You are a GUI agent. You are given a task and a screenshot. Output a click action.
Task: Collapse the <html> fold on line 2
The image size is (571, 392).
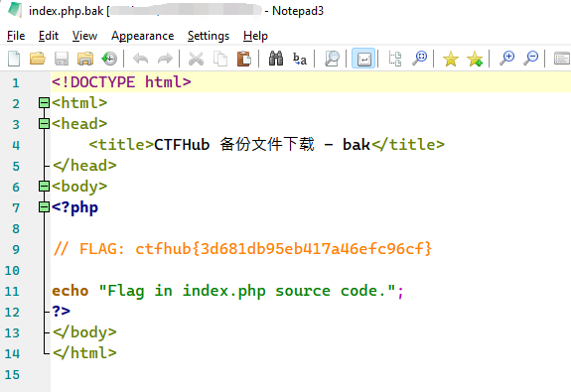click(44, 103)
